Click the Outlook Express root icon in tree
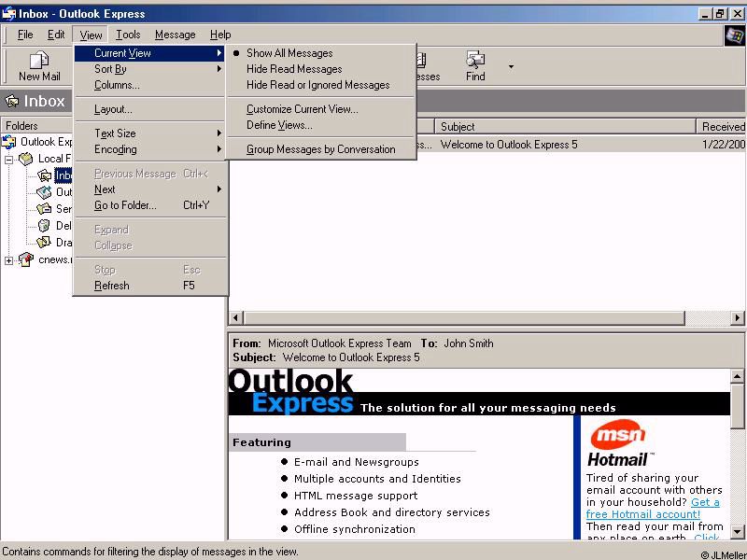Screen dimensions: 747x560 point(9,142)
